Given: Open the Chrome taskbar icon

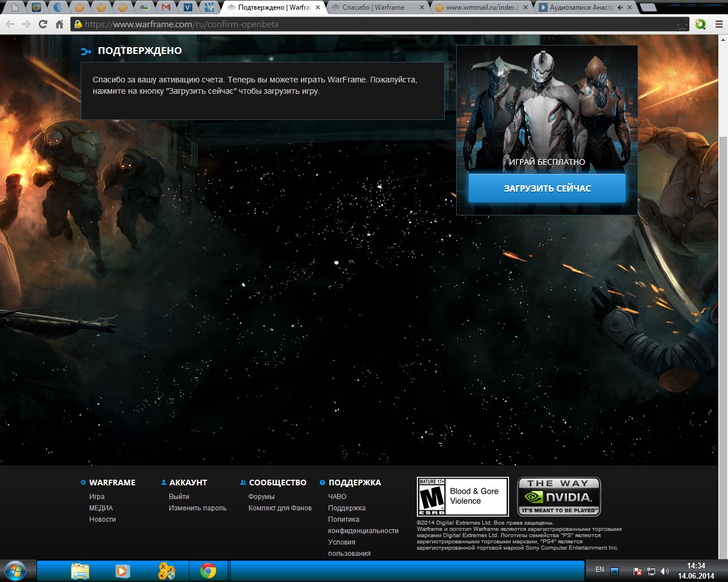Looking at the screenshot, I should click(x=208, y=571).
